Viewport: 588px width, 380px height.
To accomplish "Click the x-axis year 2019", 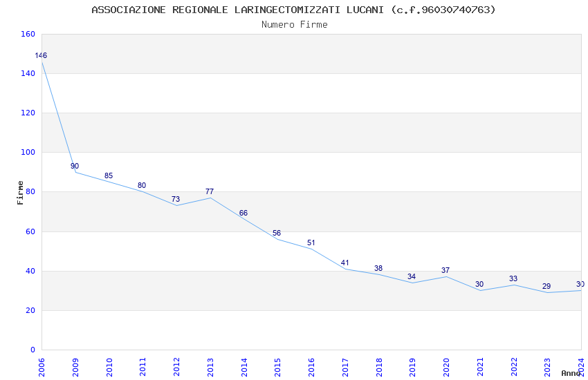I will (x=412, y=367).
